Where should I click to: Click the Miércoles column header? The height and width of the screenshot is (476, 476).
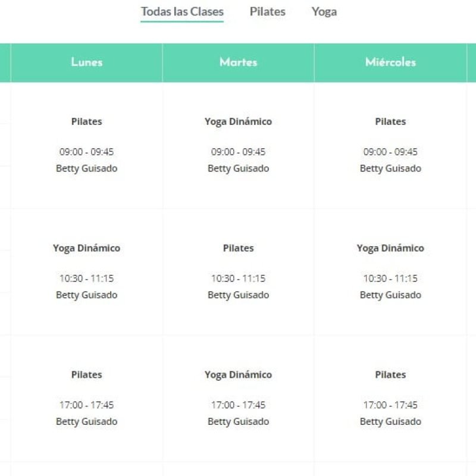coord(390,62)
